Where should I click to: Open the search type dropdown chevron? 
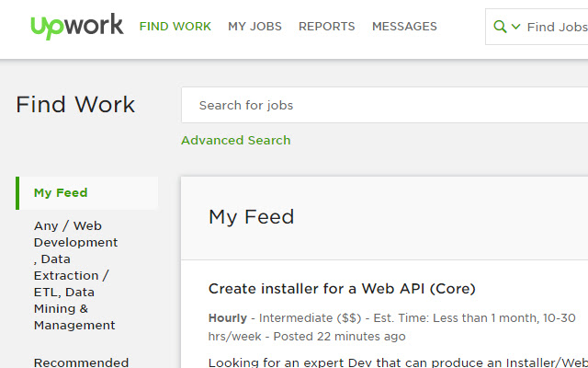click(x=515, y=27)
